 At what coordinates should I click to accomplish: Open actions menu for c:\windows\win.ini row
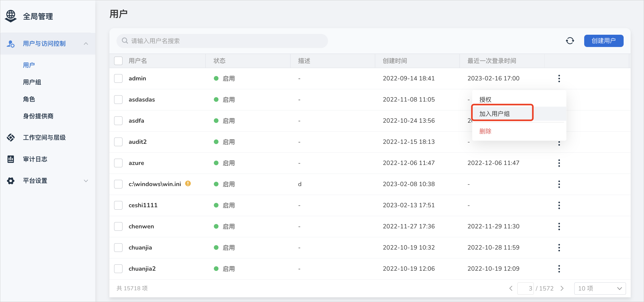coord(559,184)
